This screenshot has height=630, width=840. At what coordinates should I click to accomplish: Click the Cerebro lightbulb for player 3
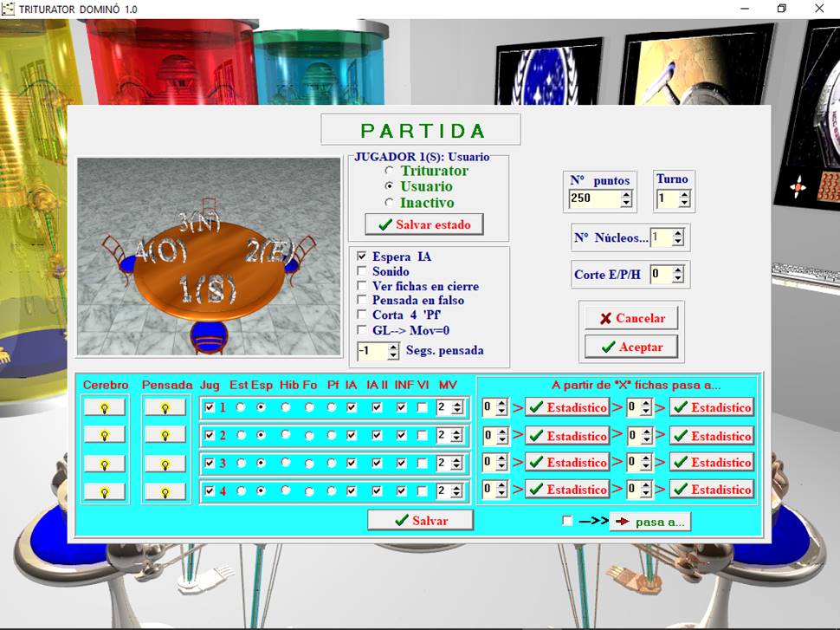click(104, 464)
